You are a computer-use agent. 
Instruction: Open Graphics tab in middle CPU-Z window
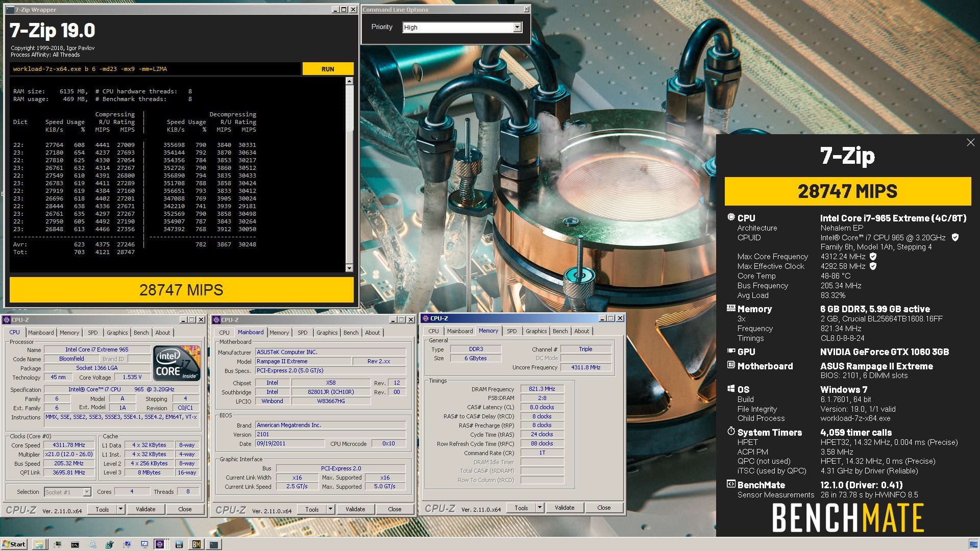click(327, 333)
